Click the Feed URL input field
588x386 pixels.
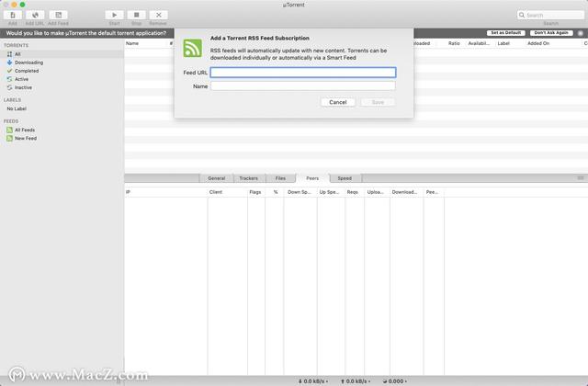click(x=303, y=73)
